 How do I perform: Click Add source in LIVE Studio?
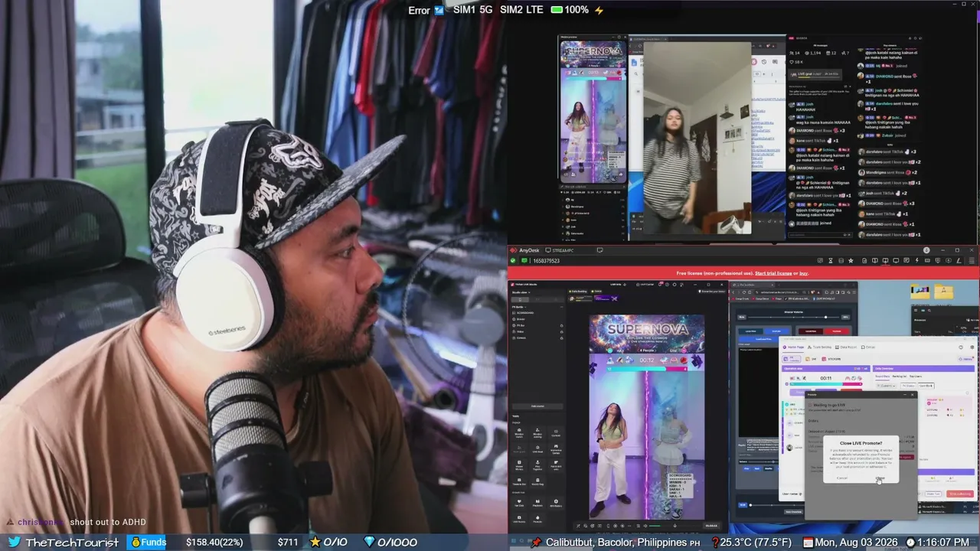coord(537,406)
